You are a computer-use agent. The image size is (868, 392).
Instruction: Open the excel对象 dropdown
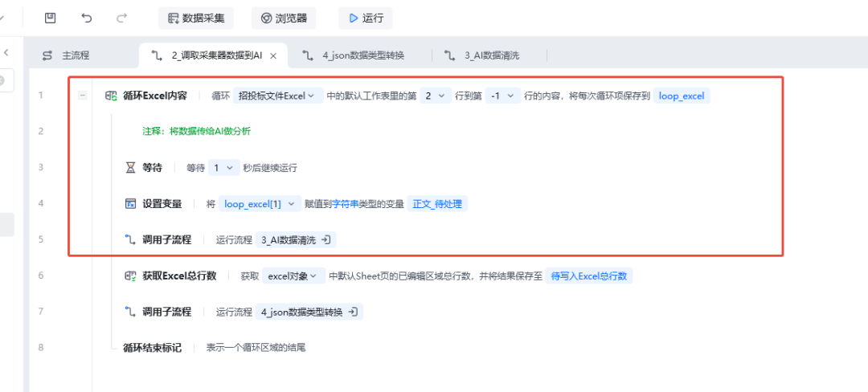point(293,276)
